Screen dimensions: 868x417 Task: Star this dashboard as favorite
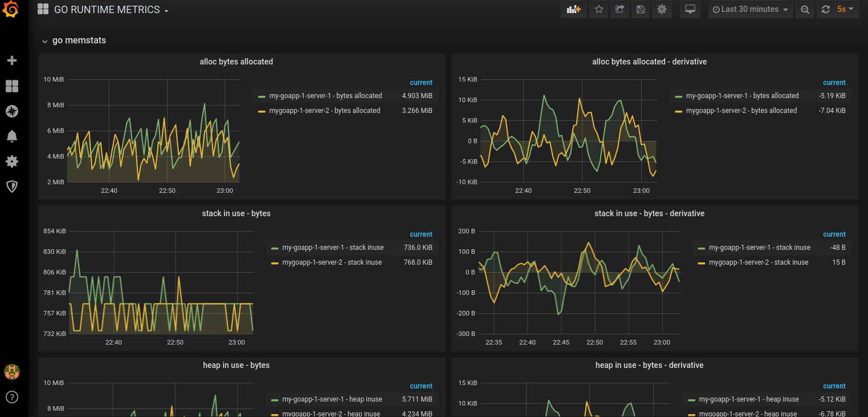coord(598,9)
